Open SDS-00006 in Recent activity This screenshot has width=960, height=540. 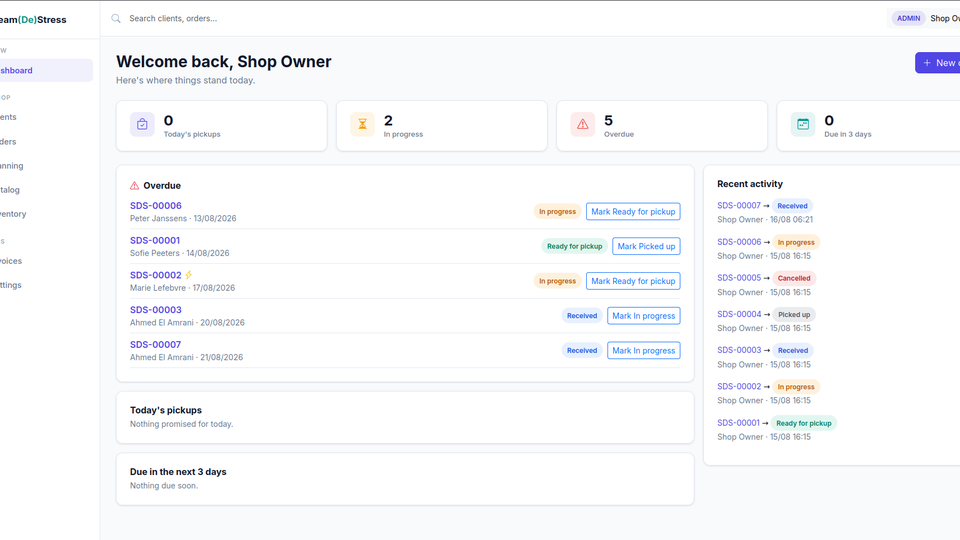pyautogui.click(x=739, y=242)
